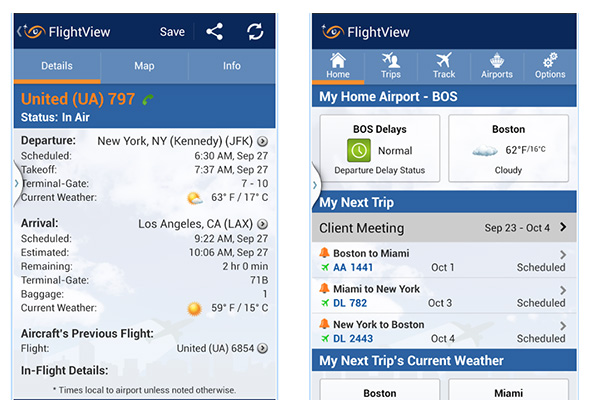Open Trips from the navigation bar
600x400 pixels.
pos(391,65)
